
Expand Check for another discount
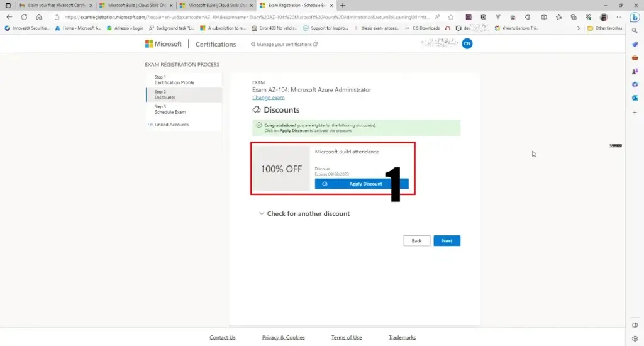[304, 214]
